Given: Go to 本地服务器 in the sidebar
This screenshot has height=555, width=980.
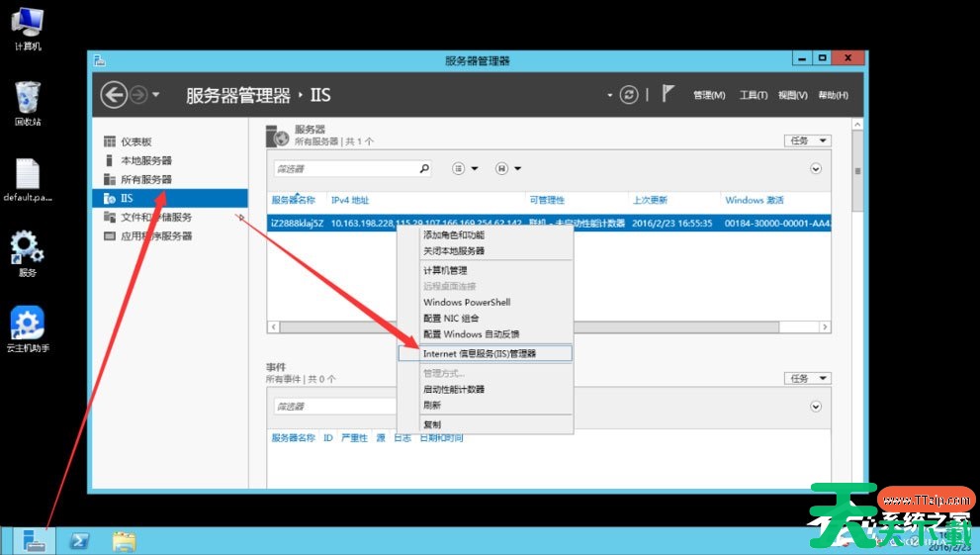Looking at the screenshot, I should coord(145,160).
